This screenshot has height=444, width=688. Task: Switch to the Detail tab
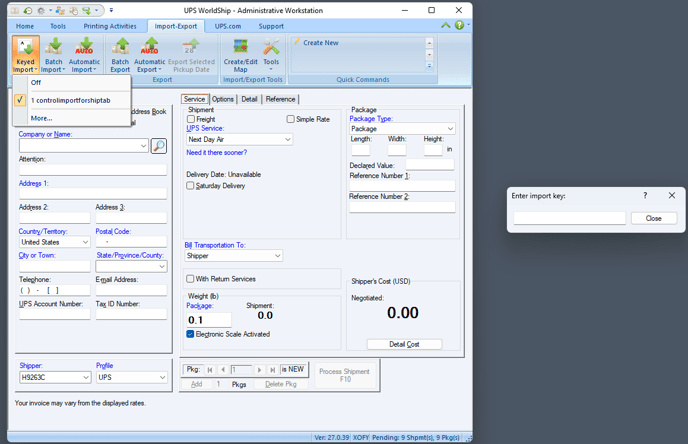click(x=249, y=99)
